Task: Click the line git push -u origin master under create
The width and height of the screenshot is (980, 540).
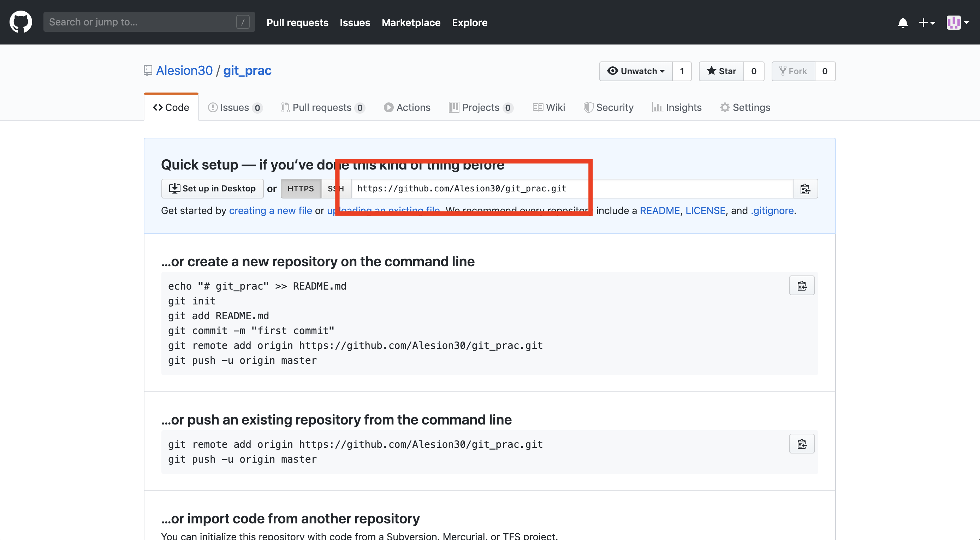Action: (242, 360)
